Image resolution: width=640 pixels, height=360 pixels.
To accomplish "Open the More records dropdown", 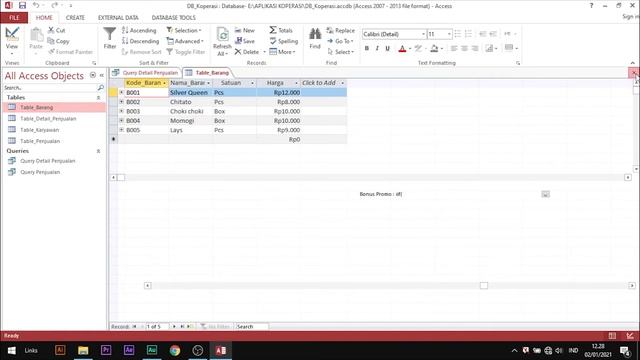I will (282, 52).
